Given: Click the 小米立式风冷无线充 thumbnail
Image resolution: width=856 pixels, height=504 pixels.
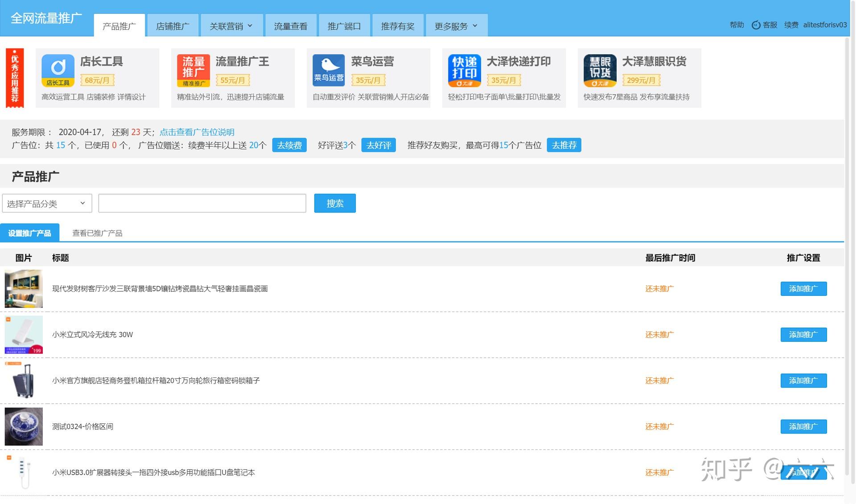Looking at the screenshot, I should [x=24, y=335].
